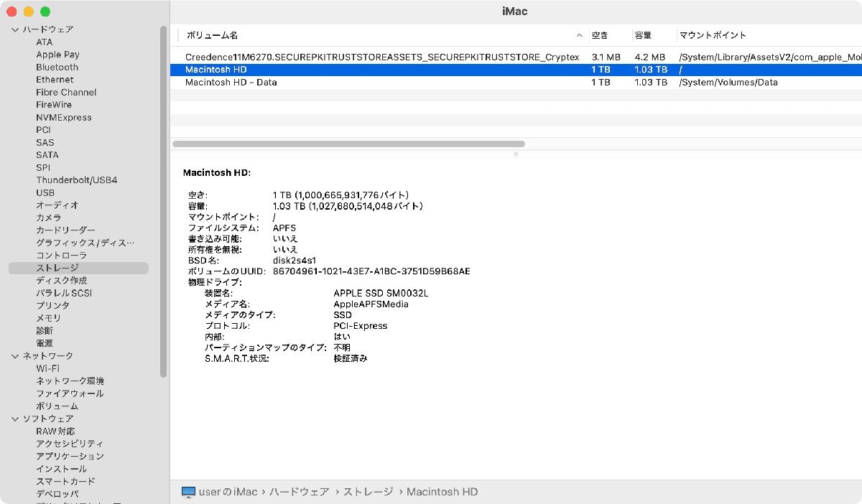Open the 電源 information panel
The image size is (862, 504).
[45, 342]
